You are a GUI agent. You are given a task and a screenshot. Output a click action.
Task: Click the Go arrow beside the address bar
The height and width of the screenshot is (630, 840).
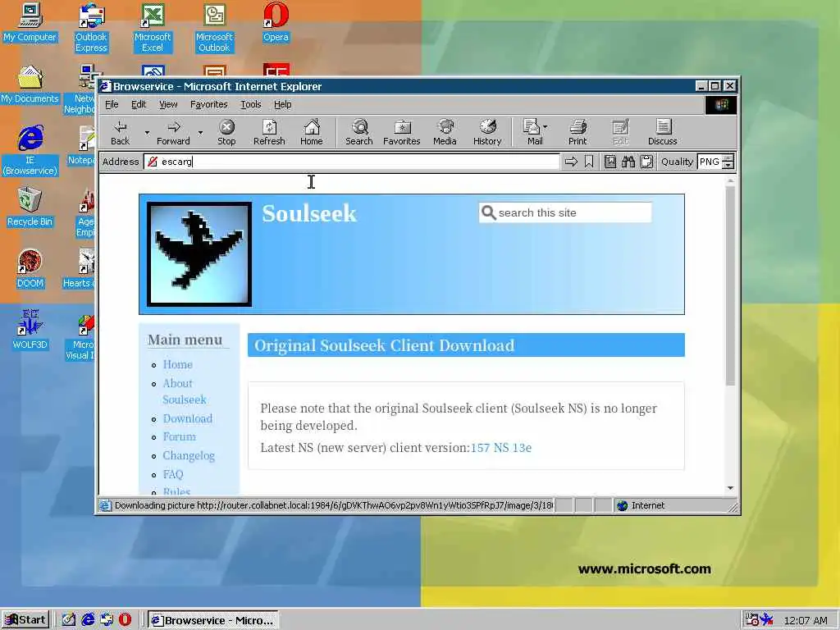[571, 162]
